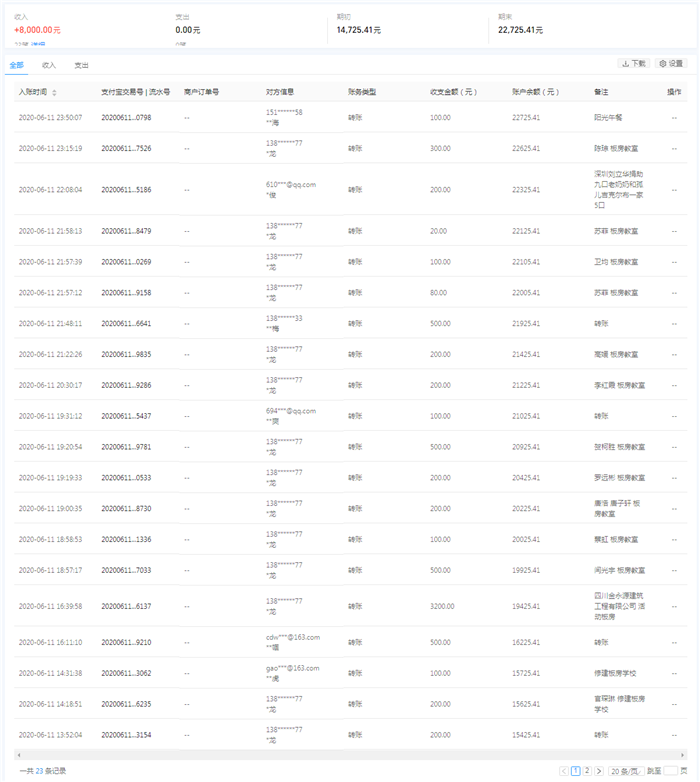Image resolution: width=700 pixels, height=782 pixels.
Task: Click the 收支金额 column header
Action: pyautogui.click(x=452, y=92)
